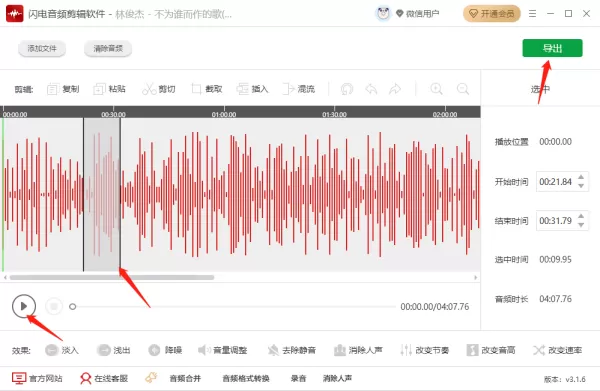Open 改变音高 change pitch effect
The height and width of the screenshot is (391, 600).
[491, 350]
